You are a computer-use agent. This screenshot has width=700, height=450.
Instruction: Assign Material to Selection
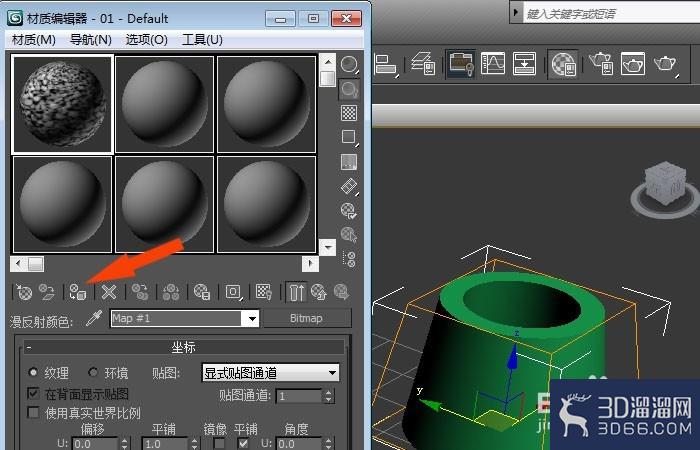point(78,292)
